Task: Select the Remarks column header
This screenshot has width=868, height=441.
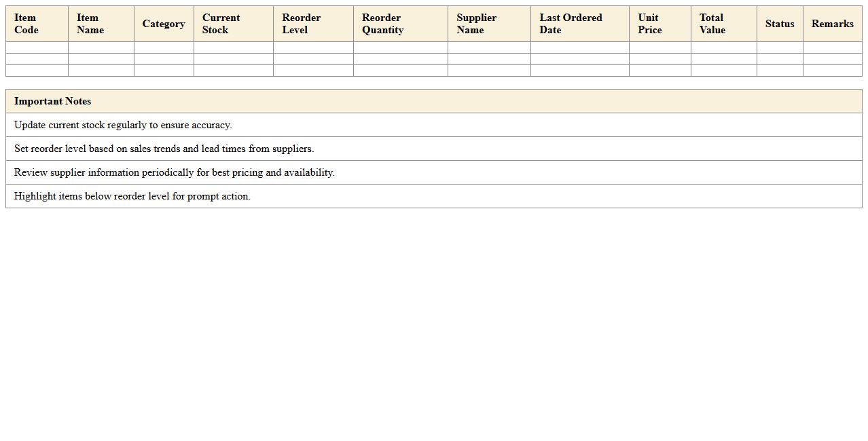Action: [832, 24]
